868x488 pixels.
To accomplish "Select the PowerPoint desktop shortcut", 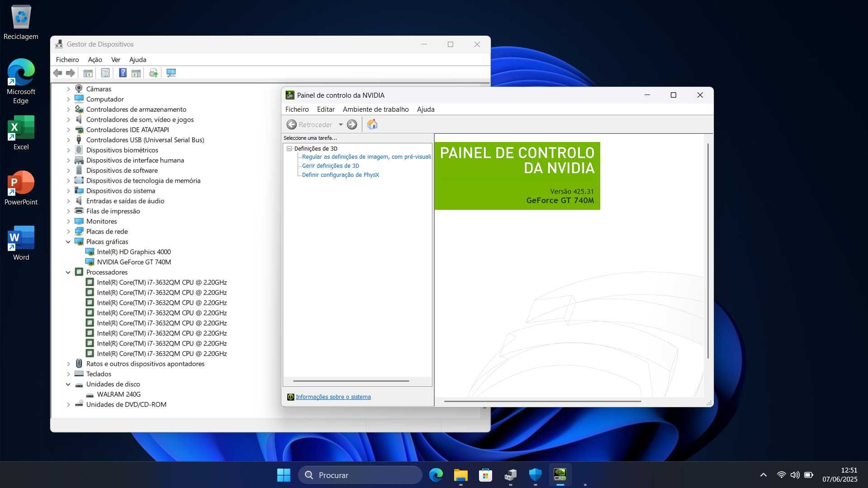I will (21, 188).
